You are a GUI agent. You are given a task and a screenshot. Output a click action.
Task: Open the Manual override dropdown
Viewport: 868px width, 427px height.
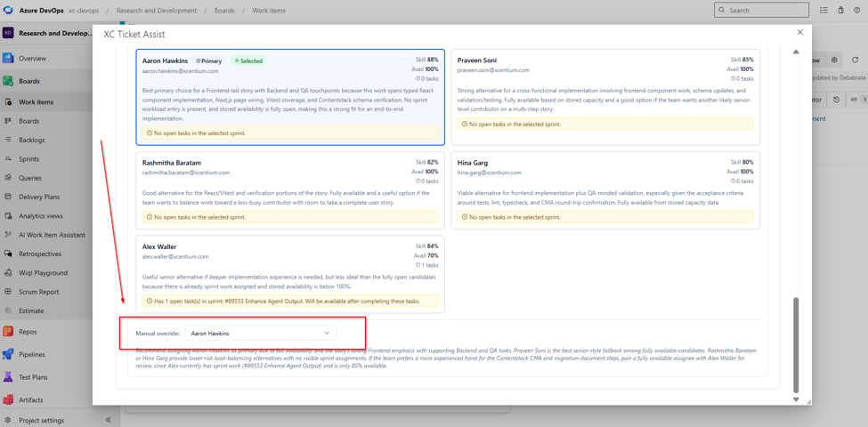(261, 333)
